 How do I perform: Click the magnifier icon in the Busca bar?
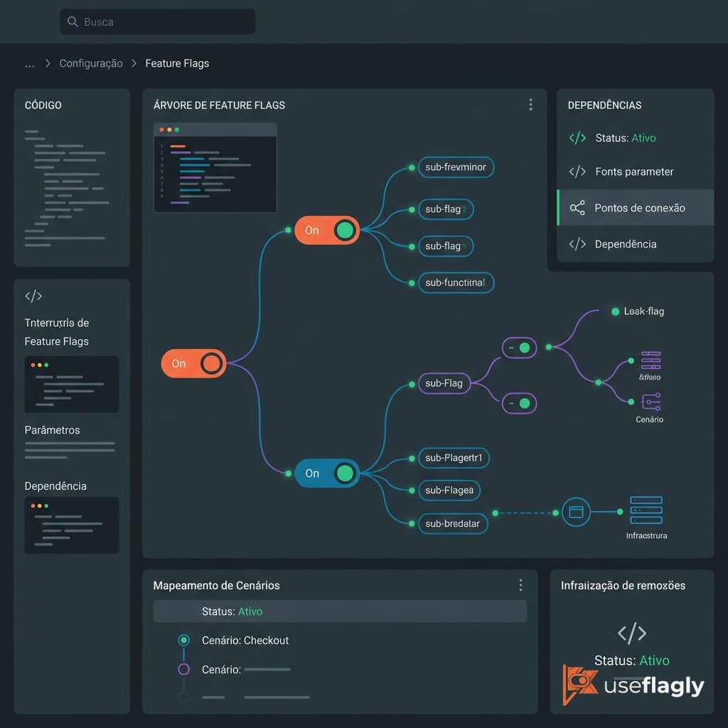click(73, 22)
